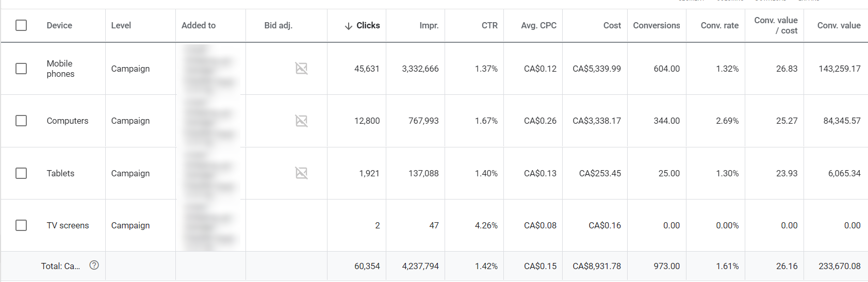The height and width of the screenshot is (282, 868).
Task: Select the Mobile phones row checkbox
Action: tap(21, 69)
